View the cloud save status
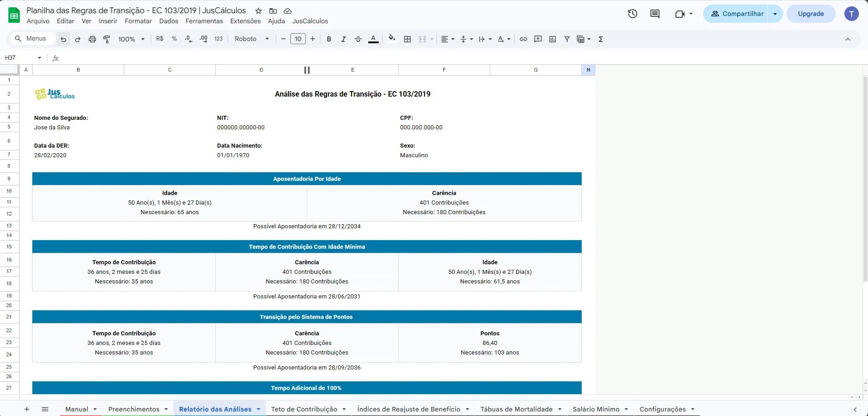 (x=288, y=10)
